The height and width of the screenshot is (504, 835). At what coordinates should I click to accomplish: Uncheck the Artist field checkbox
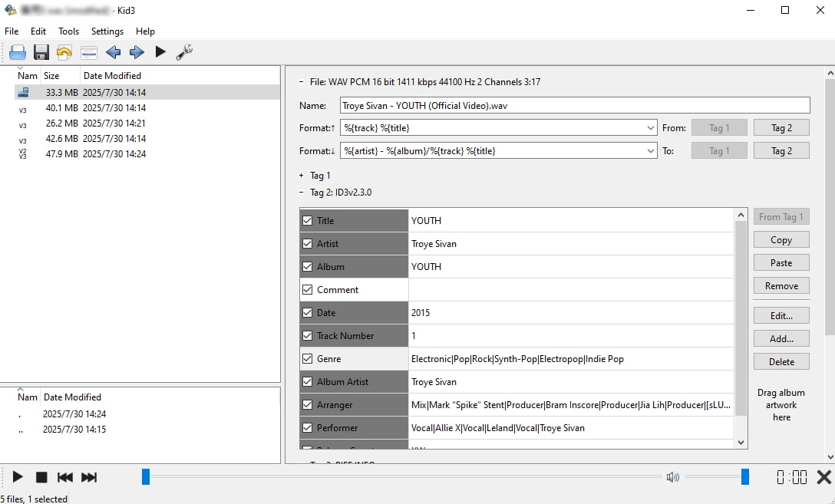tap(307, 244)
